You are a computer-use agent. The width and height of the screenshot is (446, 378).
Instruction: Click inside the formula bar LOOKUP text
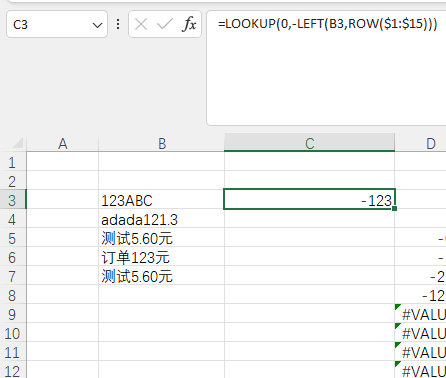point(328,24)
